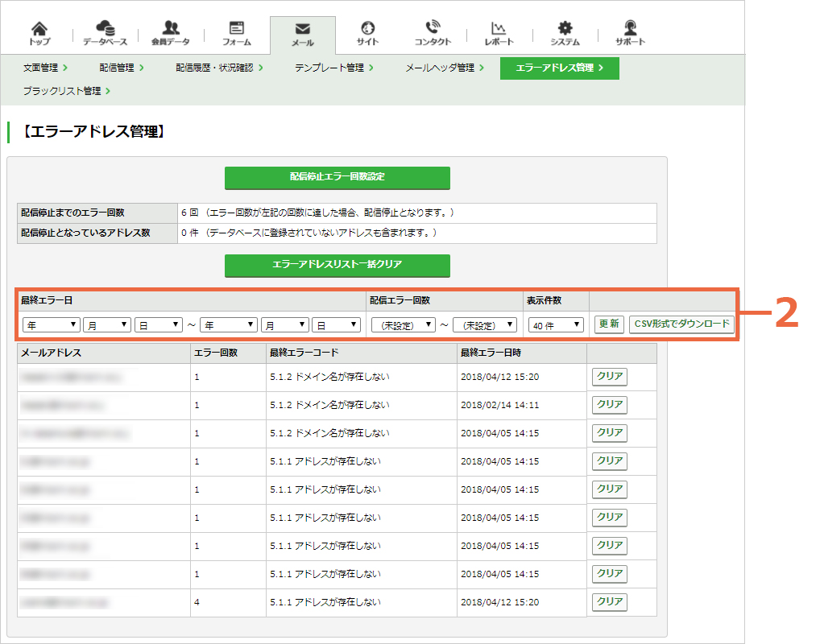The height and width of the screenshot is (644, 820).
Task: Open the トップ home icon
Action: pyautogui.click(x=39, y=34)
